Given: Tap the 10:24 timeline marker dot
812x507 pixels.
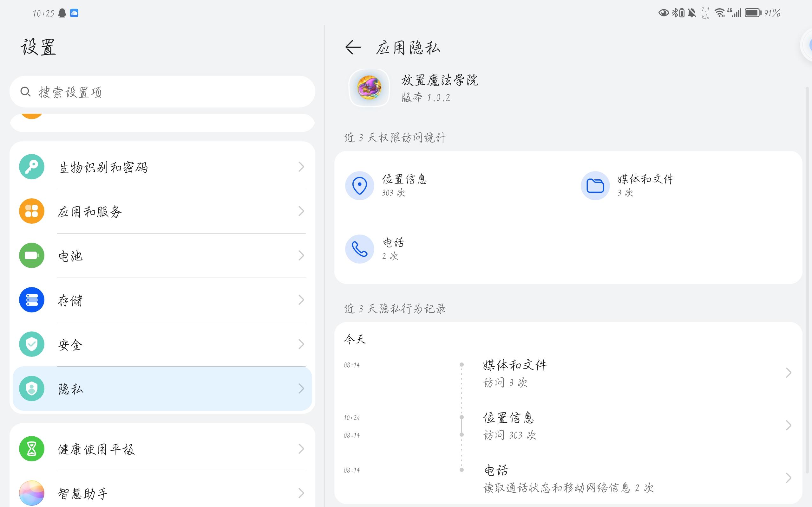Looking at the screenshot, I should pos(462,417).
